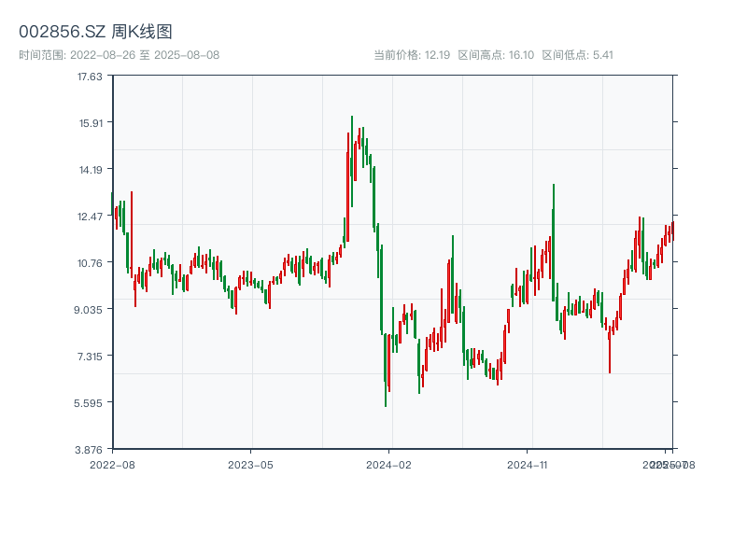Click the 9.035 y-axis label

[91, 310]
